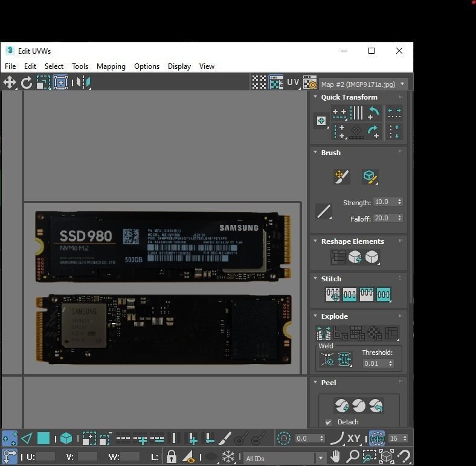476x466 pixels.
Task: Toggle absolute/offset transform type-in mode
Action: point(10,456)
